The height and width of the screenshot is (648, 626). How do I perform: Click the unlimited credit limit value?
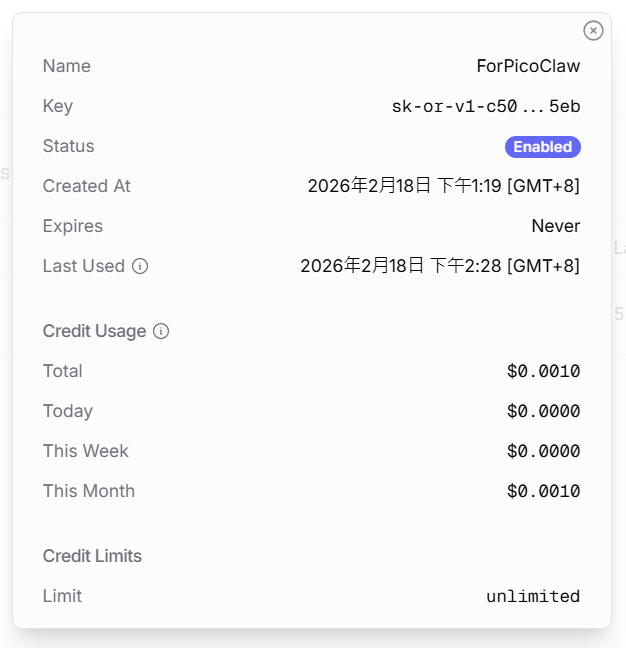coord(532,596)
